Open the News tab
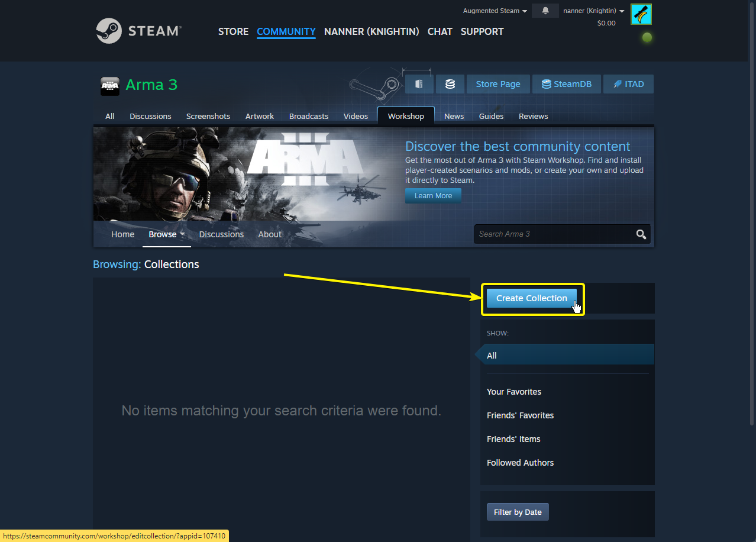This screenshot has width=756, height=542. coord(454,116)
